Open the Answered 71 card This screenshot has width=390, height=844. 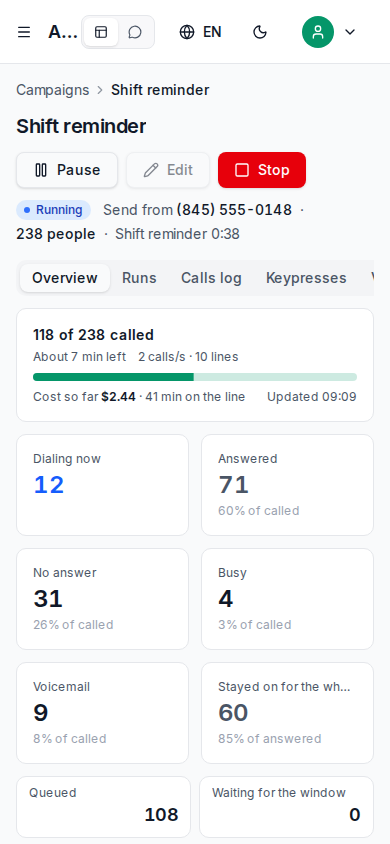pos(287,485)
